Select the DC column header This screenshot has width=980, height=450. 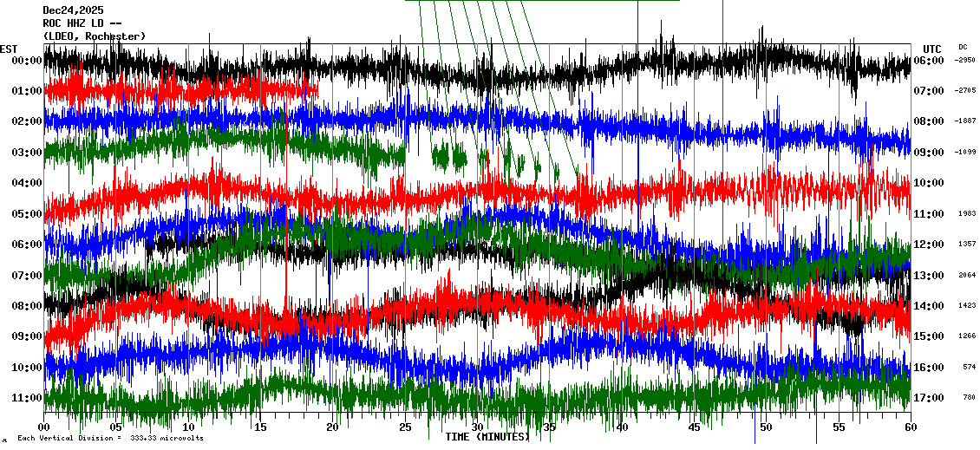(963, 47)
